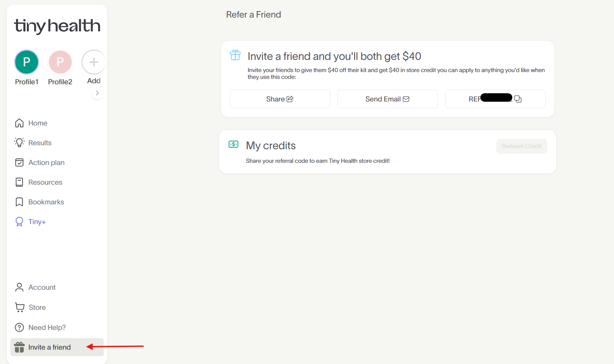The height and width of the screenshot is (364, 614).
Task: Open Resources from the sidebar
Action: pyautogui.click(x=46, y=182)
